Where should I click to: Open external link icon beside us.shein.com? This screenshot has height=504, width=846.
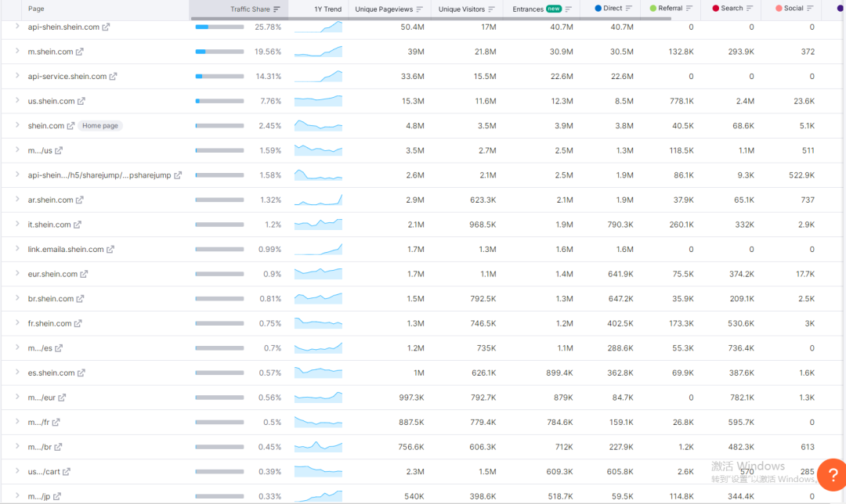[81, 101]
